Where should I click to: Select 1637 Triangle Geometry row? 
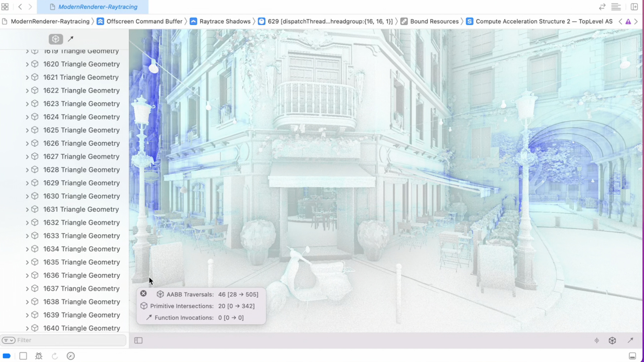64,289
